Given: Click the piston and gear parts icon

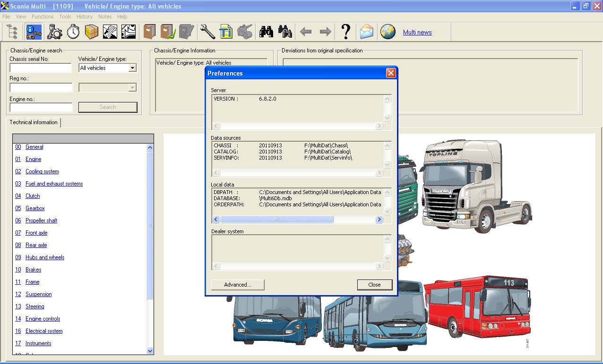Looking at the screenshot, I should pyautogui.click(x=55, y=32).
